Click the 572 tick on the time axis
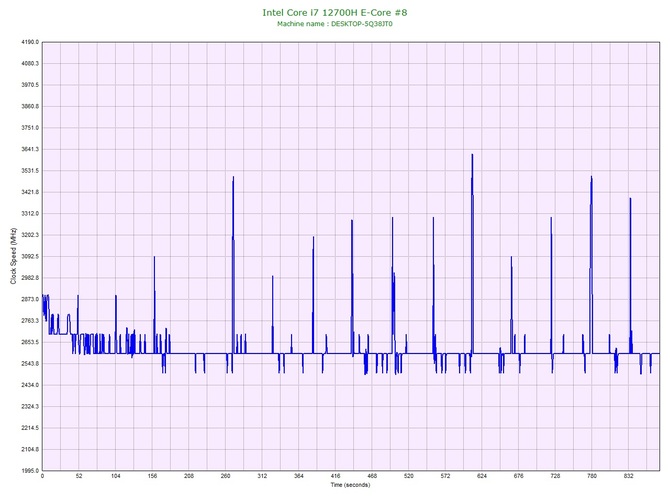This screenshot has height=502, width=670. (445, 476)
